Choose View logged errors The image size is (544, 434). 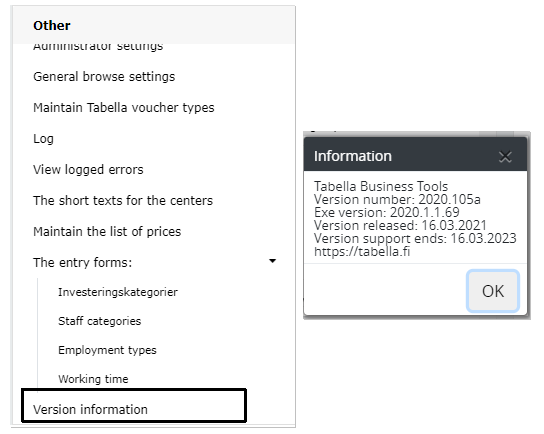pos(88,170)
